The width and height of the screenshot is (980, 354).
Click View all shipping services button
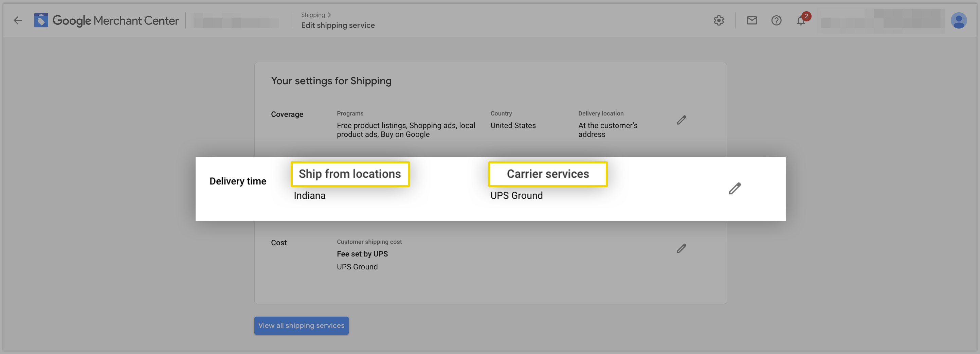pyautogui.click(x=301, y=325)
